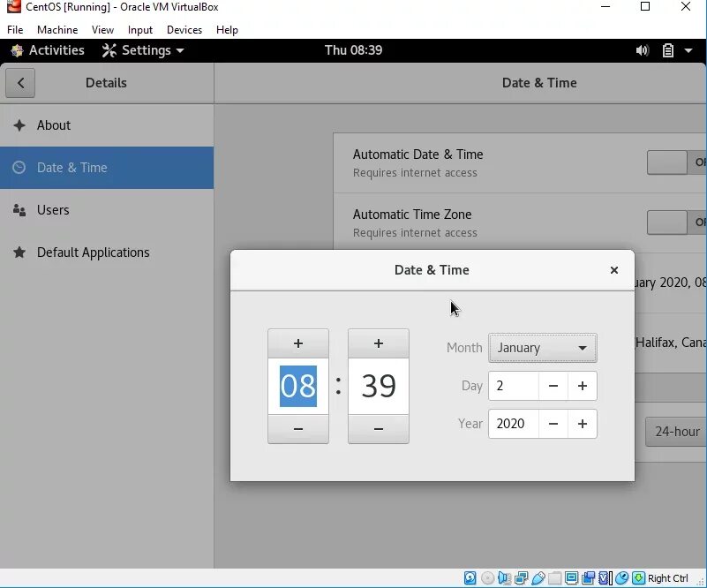This screenshot has height=588, width=707.
Task: Open the Month dropdown showing January
Action: coord(543,348)
